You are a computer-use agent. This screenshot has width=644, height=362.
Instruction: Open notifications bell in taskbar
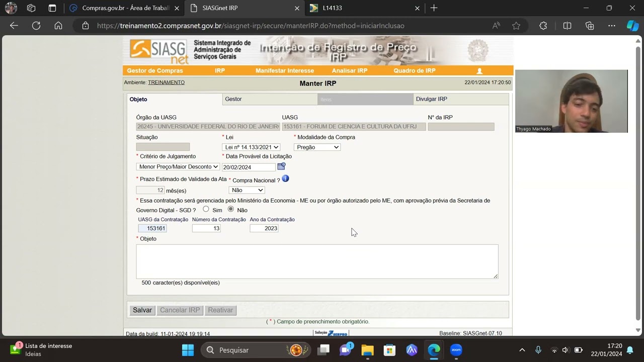click(x=630, y=350)
